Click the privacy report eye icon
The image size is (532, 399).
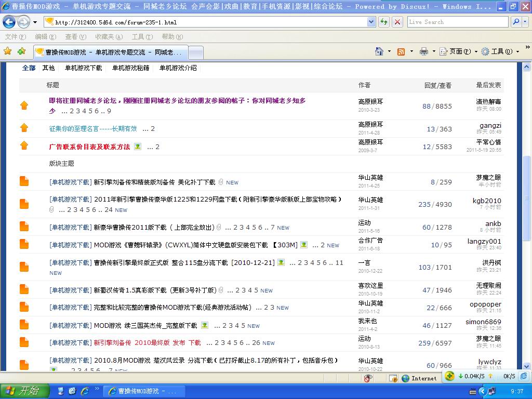point(368,378)
